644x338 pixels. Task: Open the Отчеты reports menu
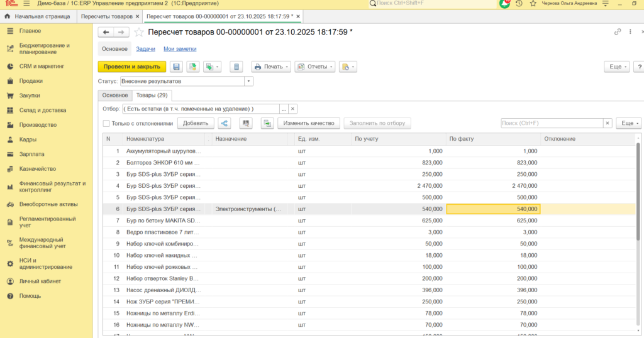[315, 67]
